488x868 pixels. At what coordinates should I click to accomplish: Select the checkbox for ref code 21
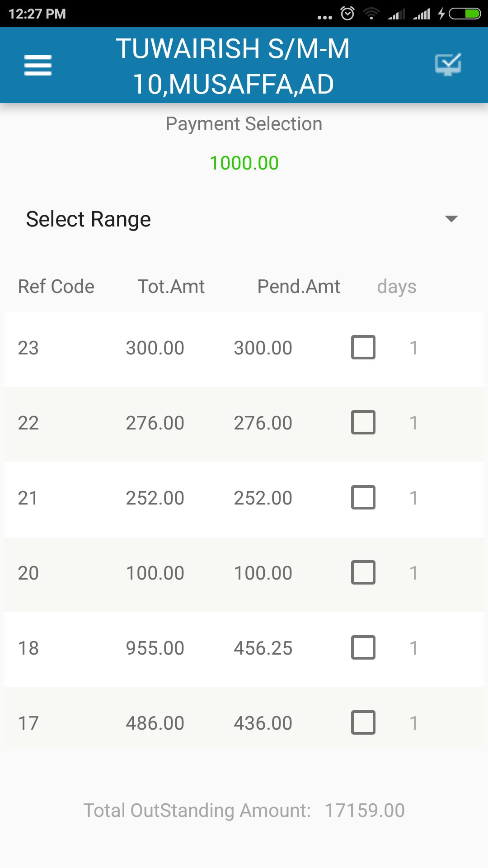[363, 497]
